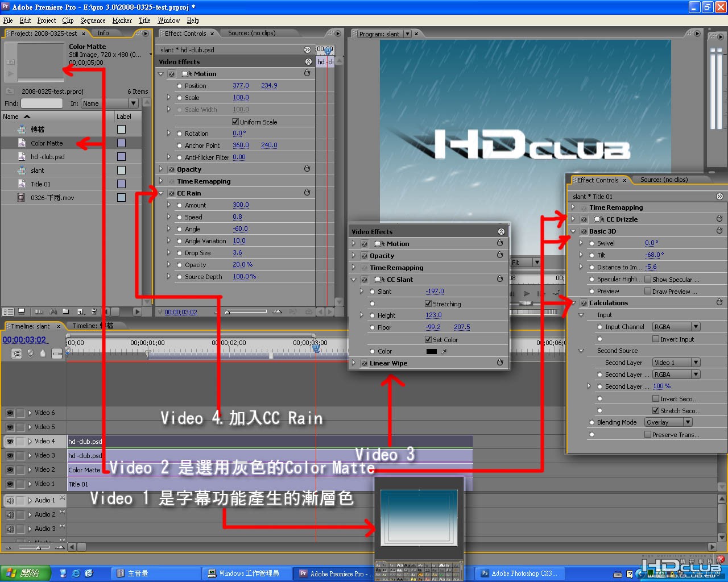This screenshot has height=582, width=728.
Task: Reset the CC Slant effect
Action: (x=500, y=279)
